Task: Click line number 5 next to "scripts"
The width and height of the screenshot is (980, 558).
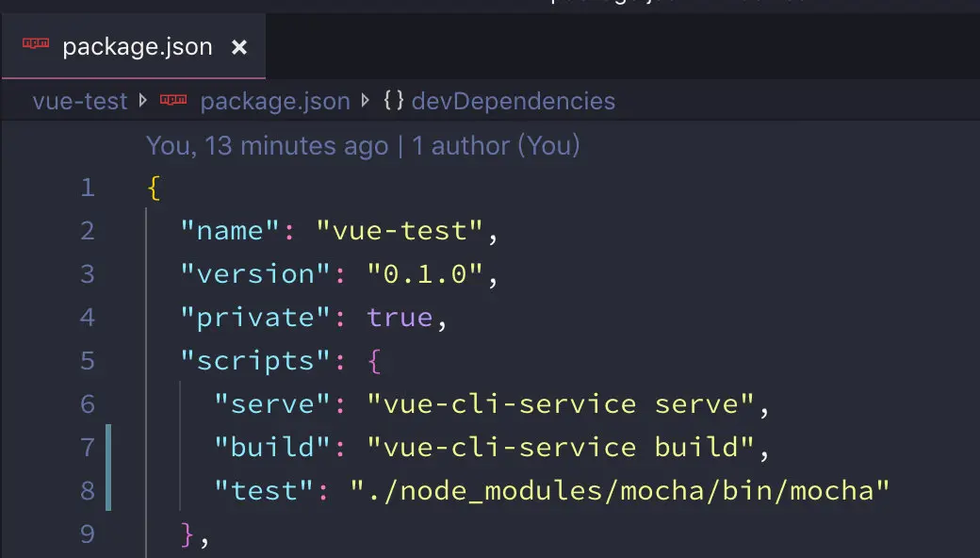Action: pyautogui.click(x=88, y=361)
